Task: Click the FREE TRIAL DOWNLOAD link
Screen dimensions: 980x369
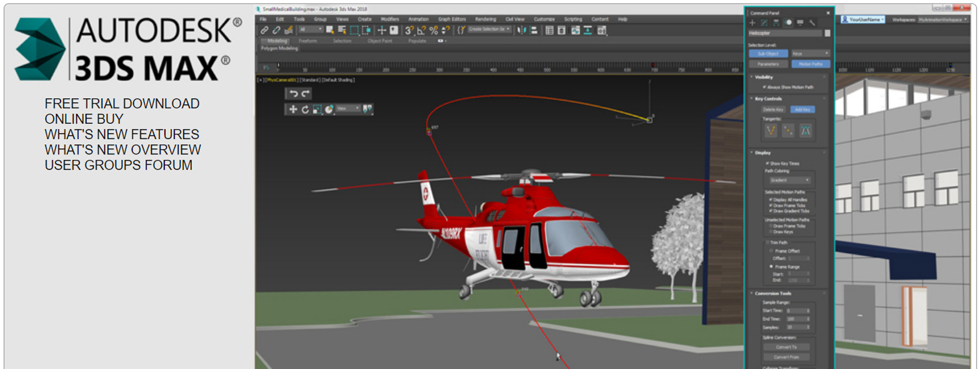Action: coord(122,104)
